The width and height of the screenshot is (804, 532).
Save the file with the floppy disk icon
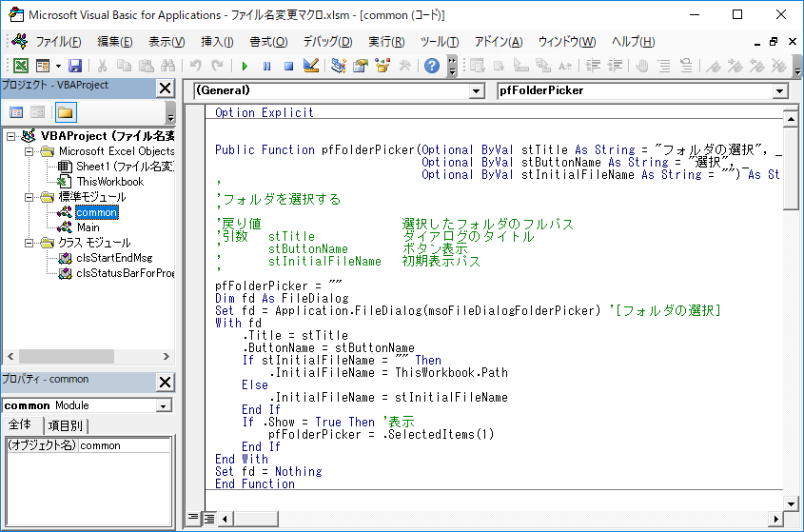point(75,66)
